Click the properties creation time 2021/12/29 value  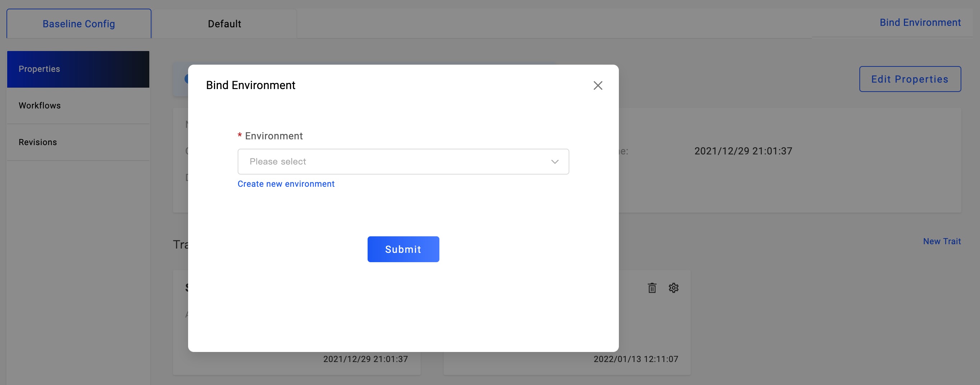(x=743, y=151)
